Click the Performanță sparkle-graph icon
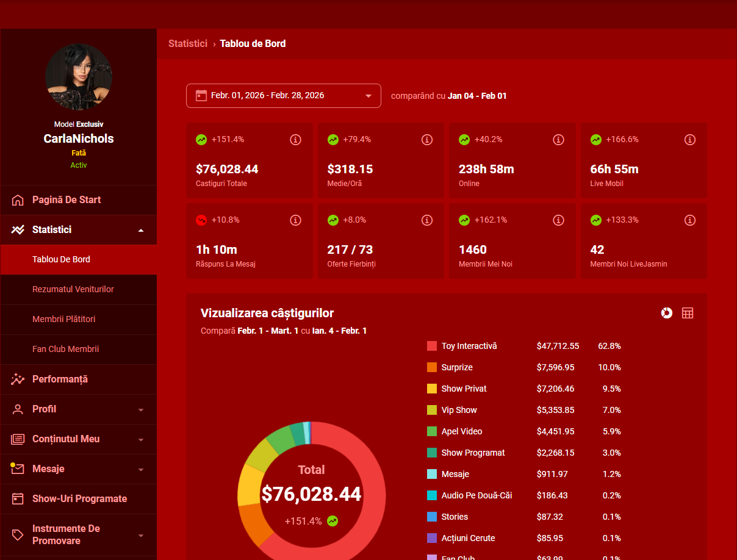Image resolution: width=737 pixels, height=560 pixels. point(18,379)
